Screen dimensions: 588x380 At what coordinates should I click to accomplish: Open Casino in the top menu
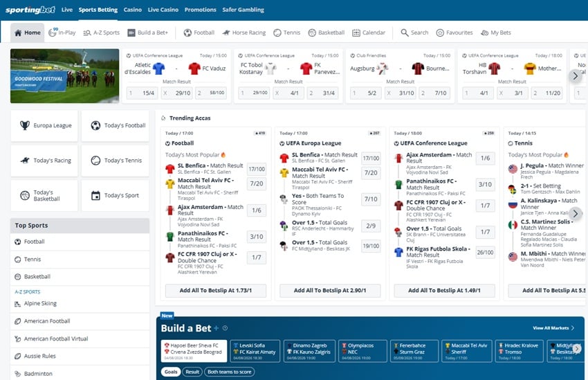133,10
